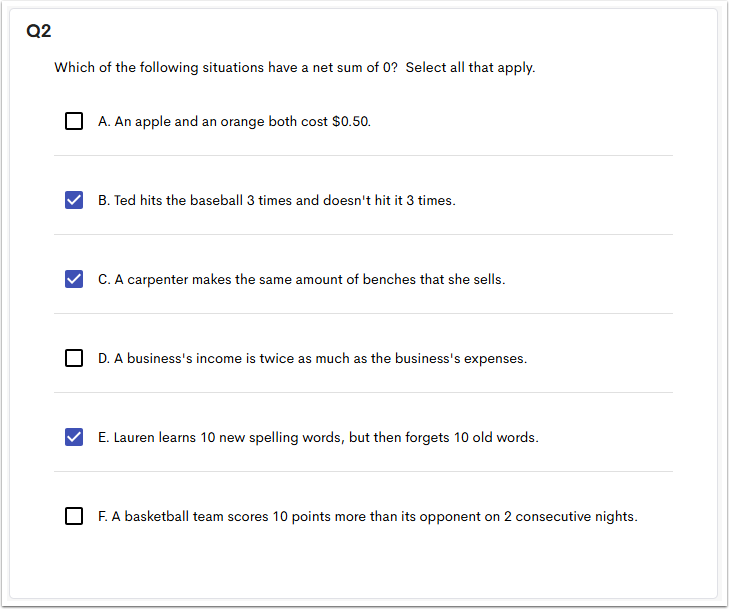Click the apple and orange cost answer text
Viewport: 729px width, 609px height.
pos(235,121)
